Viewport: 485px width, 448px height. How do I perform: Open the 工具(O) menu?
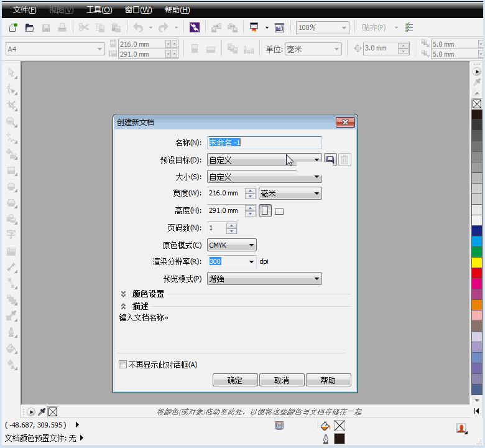[x=99, y=10]
